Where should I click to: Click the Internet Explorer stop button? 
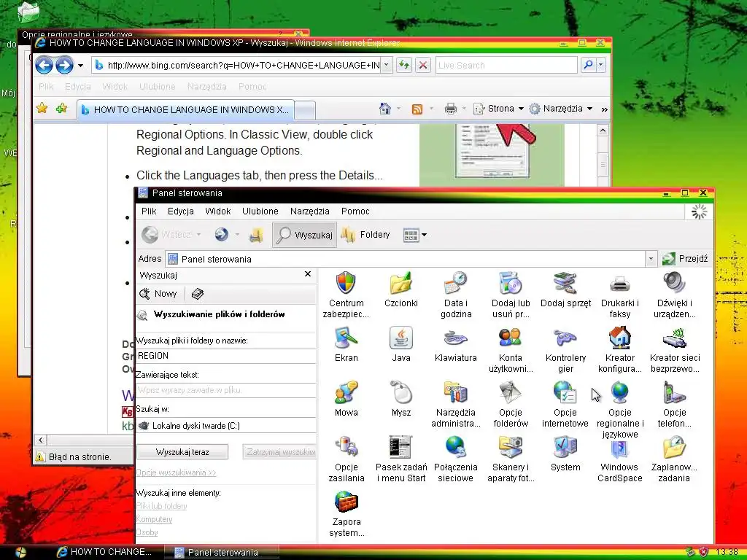point(422,65)
